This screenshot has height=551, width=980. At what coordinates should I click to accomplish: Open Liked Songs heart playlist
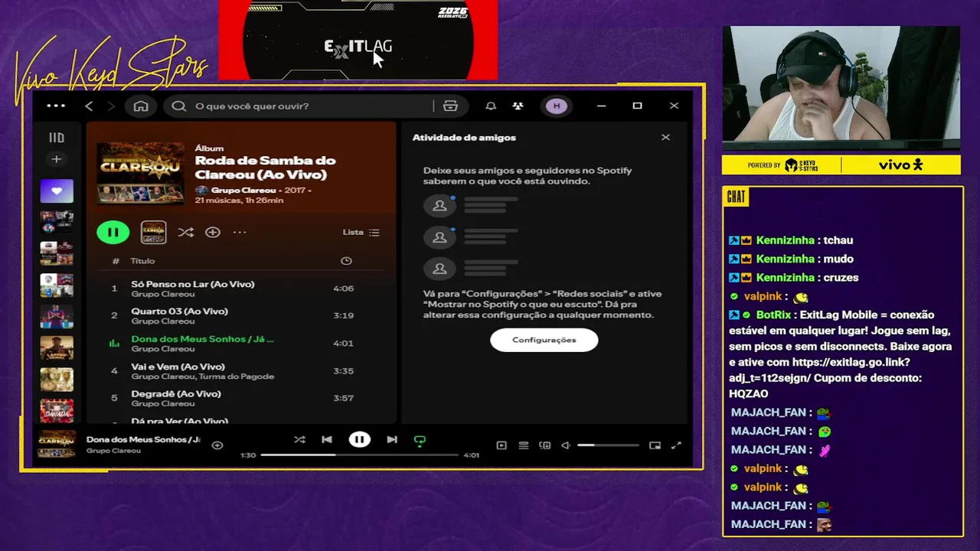[57, 191]
